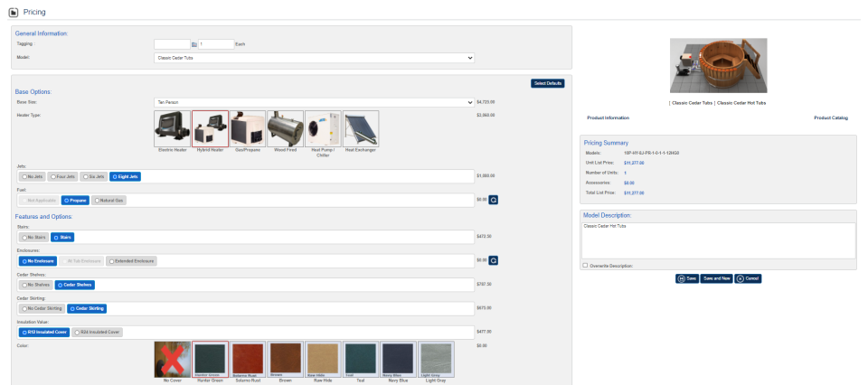Open the Classic Cedar Hot Tubs breadcrumb link
This screenshot has width=868, height=385.
tap(741, 103)
